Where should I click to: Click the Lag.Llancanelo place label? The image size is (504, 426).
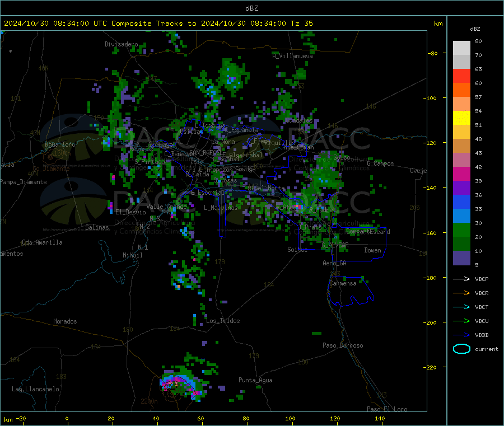click(35, 389)
